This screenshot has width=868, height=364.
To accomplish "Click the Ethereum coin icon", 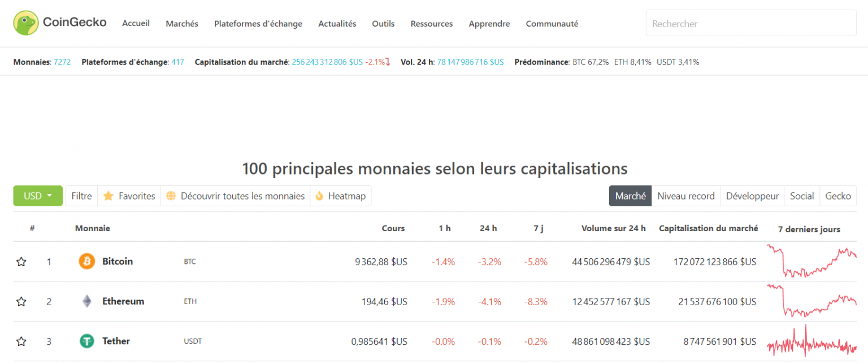I will pos(86,301).
